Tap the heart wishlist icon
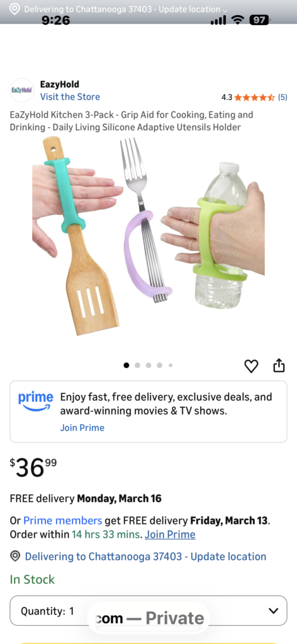297x644 pixels. pos(252,366)
